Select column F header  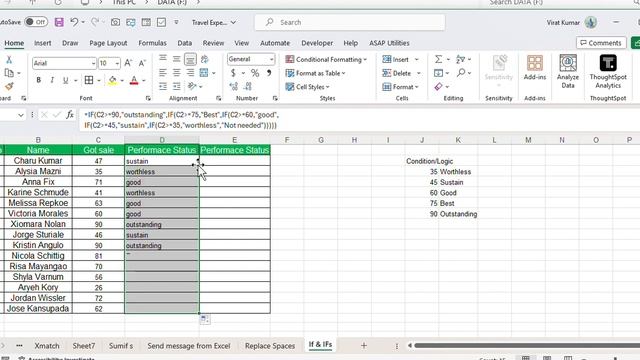(287, 140)
